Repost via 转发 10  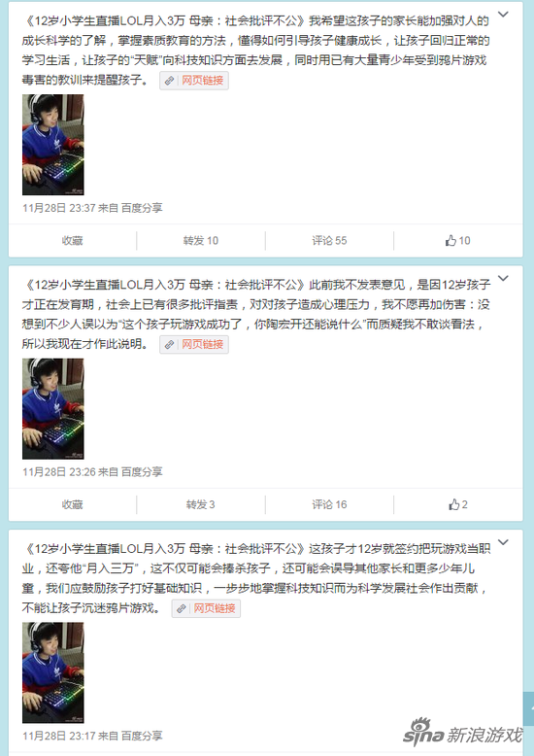tap(200, 240)
